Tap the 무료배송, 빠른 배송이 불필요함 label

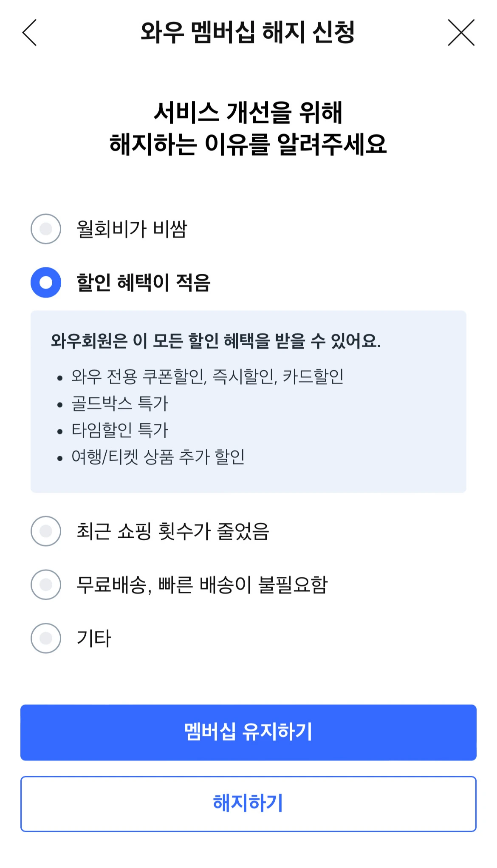202,585
